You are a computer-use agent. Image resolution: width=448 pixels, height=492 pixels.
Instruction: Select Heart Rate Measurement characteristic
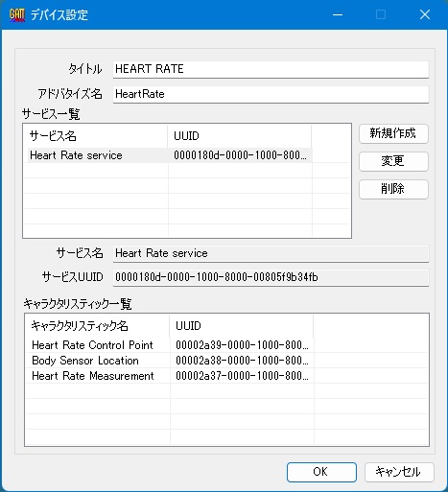170,376
